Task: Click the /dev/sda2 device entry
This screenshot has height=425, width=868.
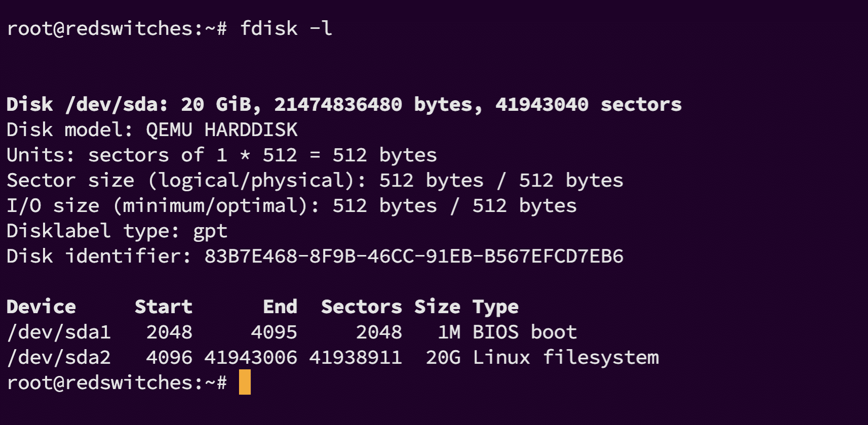Action: pos(59,358)
